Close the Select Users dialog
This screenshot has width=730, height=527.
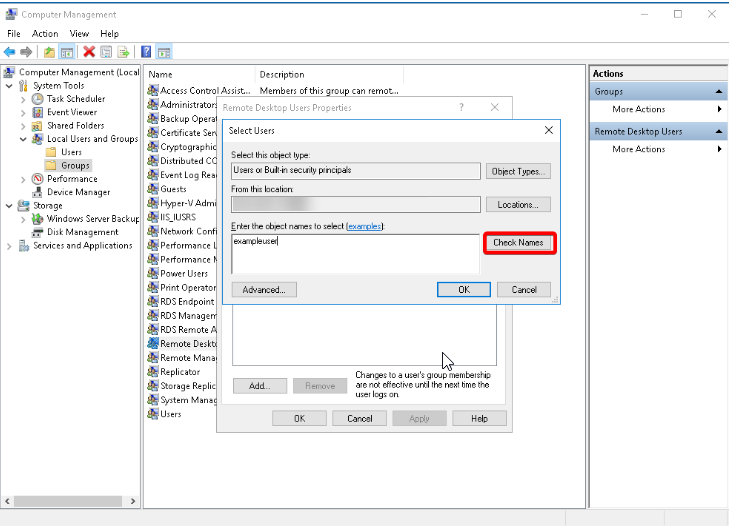[x=549, y=130]
